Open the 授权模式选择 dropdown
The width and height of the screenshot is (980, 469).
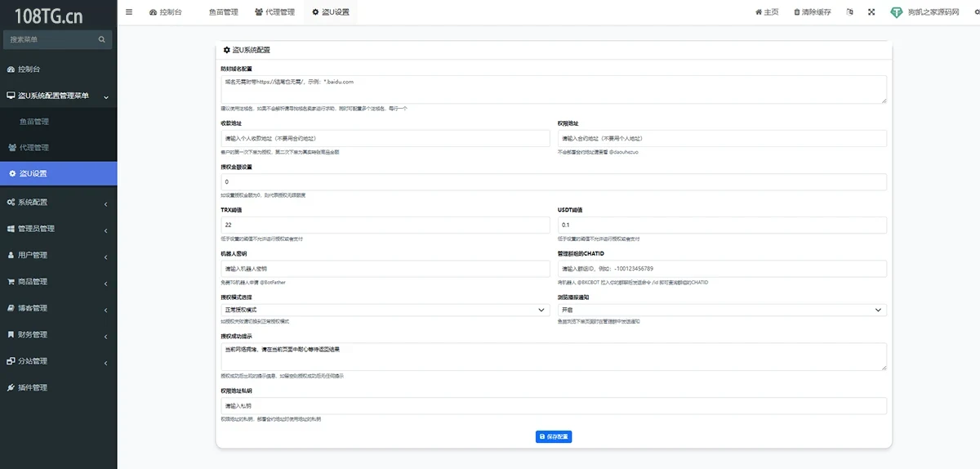click(385, 310)
